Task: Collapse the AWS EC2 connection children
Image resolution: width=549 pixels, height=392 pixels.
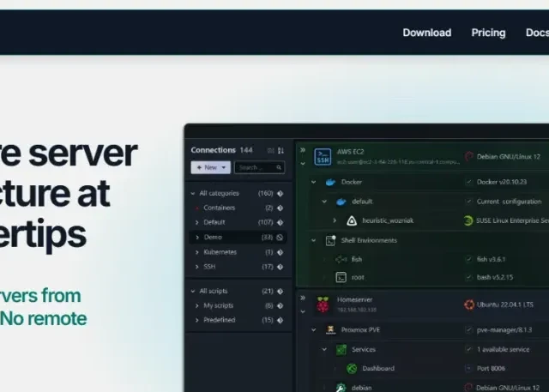Action: point(303,164)
